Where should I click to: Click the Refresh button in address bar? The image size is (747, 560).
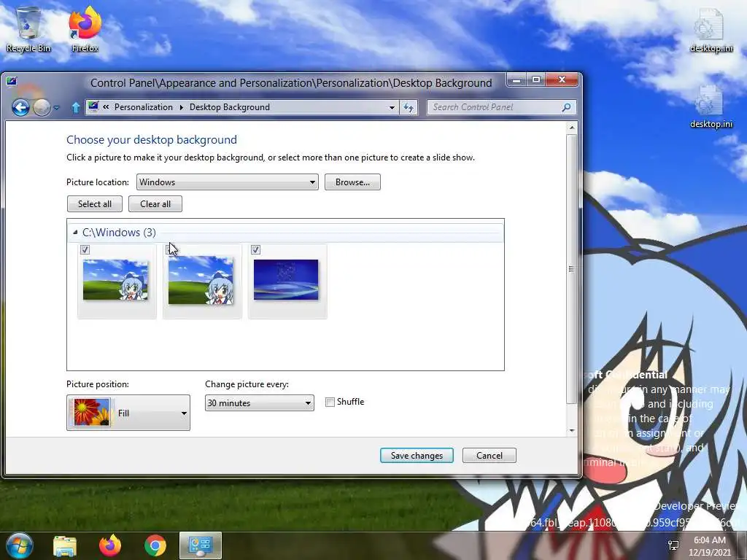[x=409, y=108]
